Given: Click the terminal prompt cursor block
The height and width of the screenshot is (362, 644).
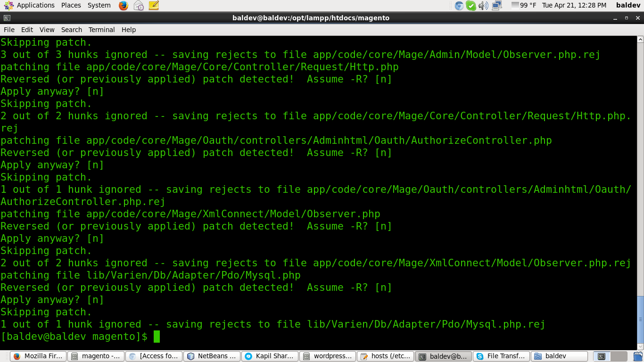Looking at the screenshot, I should coord(157,337).
